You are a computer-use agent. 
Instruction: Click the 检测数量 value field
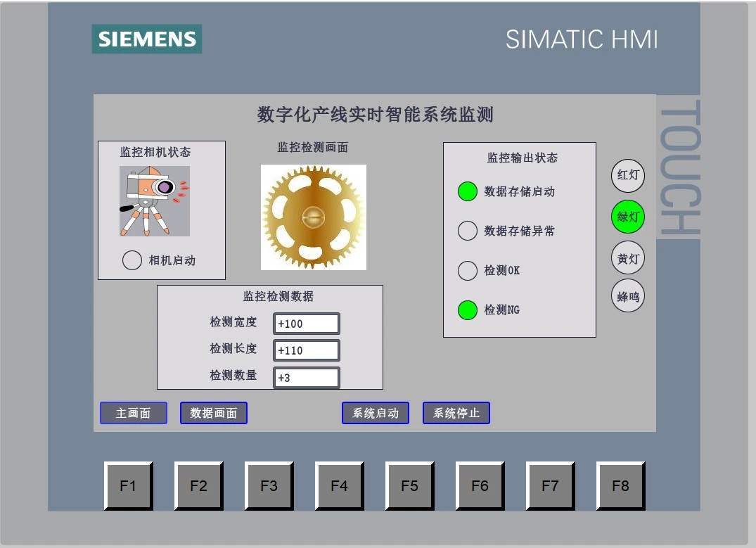tap(306, 377)
